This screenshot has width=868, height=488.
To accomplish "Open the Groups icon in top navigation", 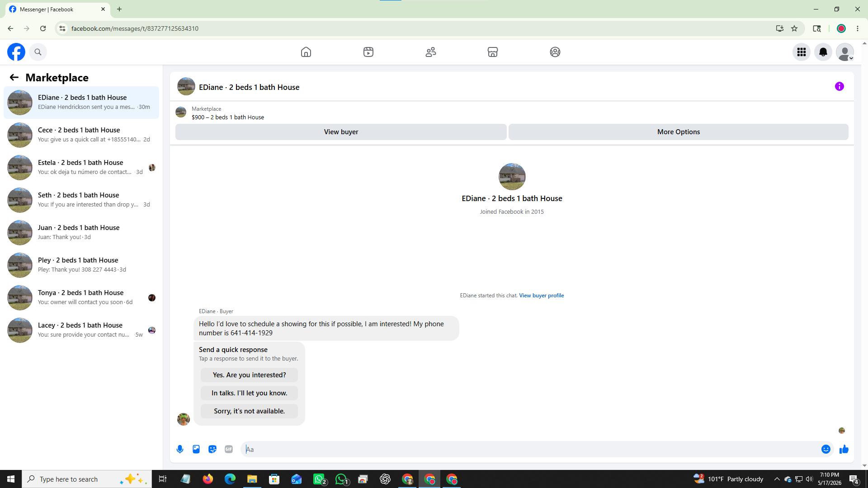I will click(555, 52).
